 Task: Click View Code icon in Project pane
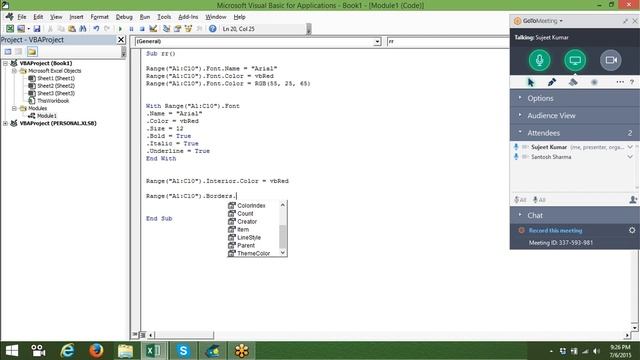click(x=8, y=51)
